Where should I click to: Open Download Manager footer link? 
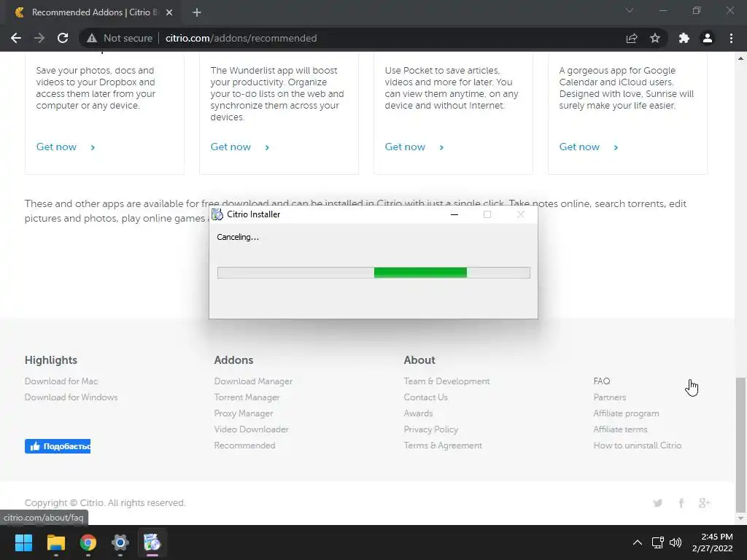coord(253,381)
